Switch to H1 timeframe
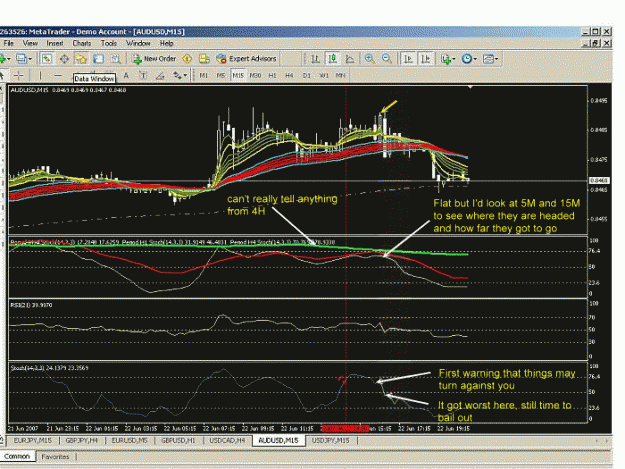This screenshot has height=469, width=625. click(x=272, y=75)
